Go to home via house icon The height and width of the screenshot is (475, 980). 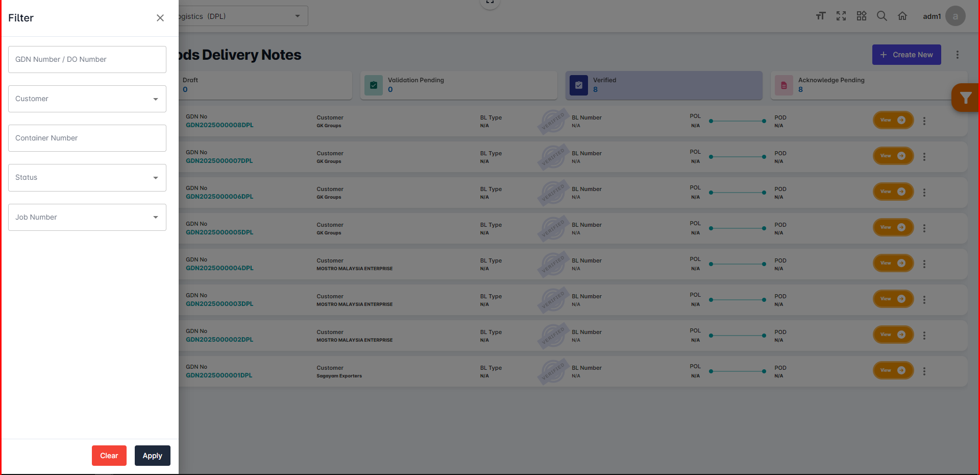pos(902,16)
